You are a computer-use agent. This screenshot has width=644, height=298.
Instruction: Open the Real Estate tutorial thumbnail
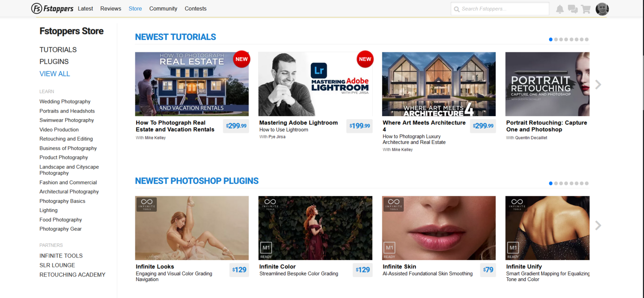[192, 84]
